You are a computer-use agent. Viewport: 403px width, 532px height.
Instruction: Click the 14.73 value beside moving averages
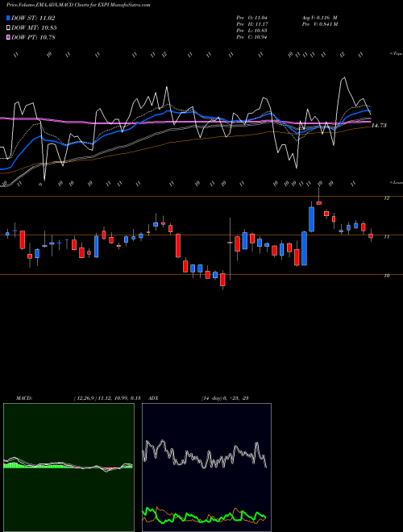tap(379, 126)
